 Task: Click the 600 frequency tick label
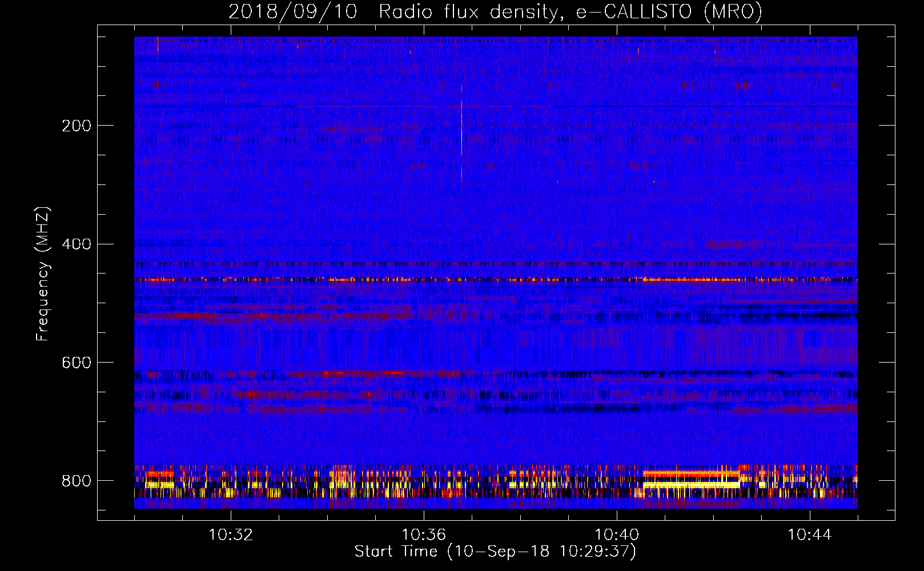[x=77, y=363]
